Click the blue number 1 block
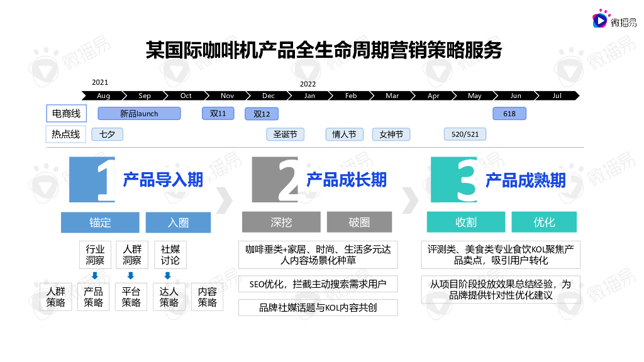Viewport: 644px width, 362px height. coord(93,180)
